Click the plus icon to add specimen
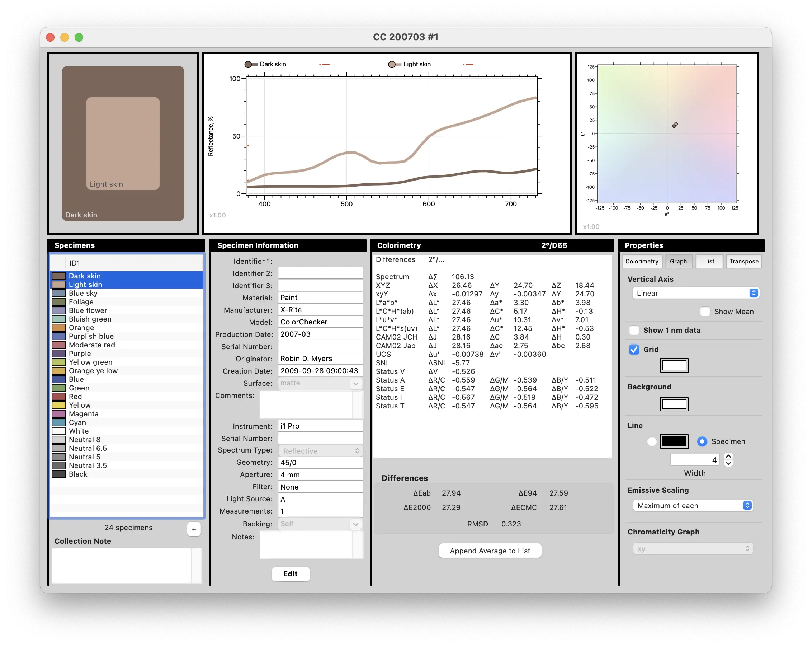Image resolution: width=812 pixels, height=646 pixels. [x=194, y=529]
